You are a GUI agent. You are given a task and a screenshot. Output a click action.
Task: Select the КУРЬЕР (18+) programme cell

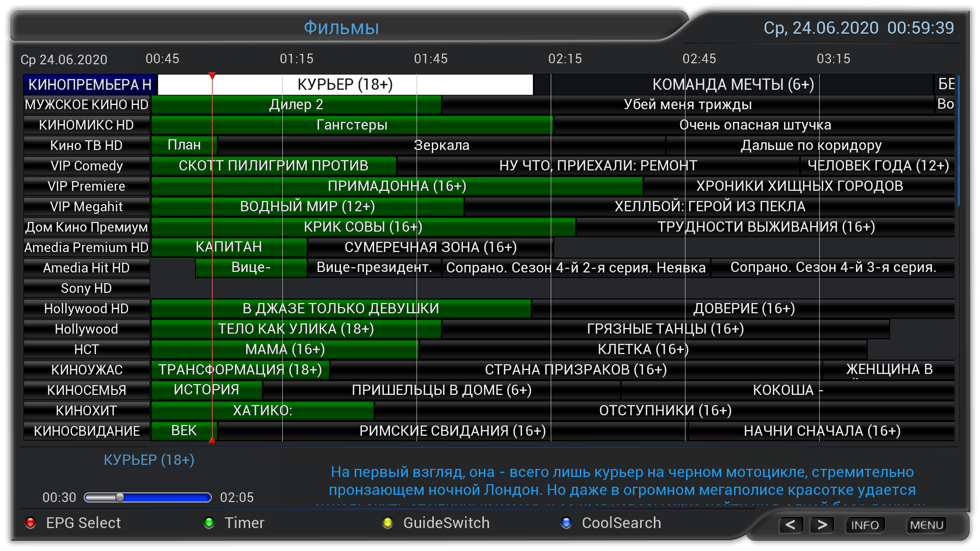click(345, 85)
